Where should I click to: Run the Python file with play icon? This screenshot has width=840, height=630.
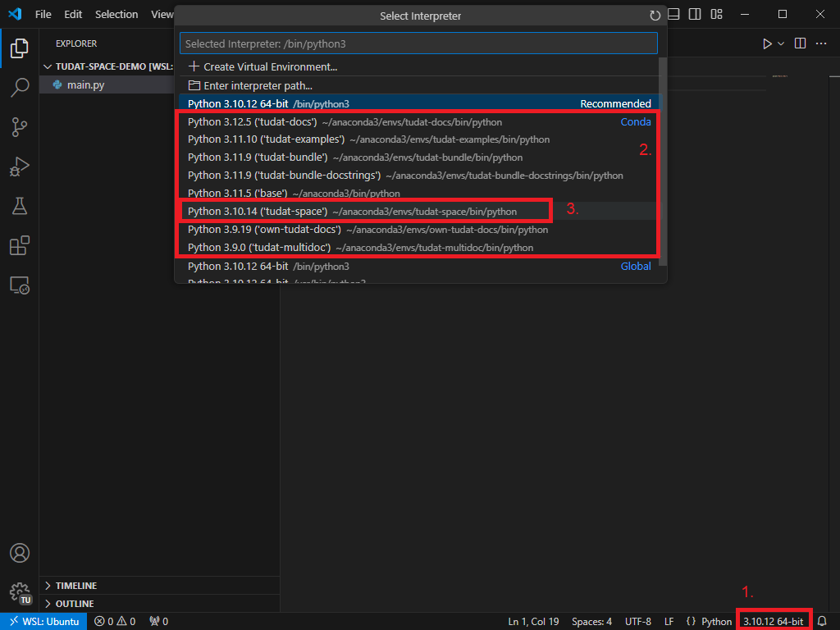767,43
